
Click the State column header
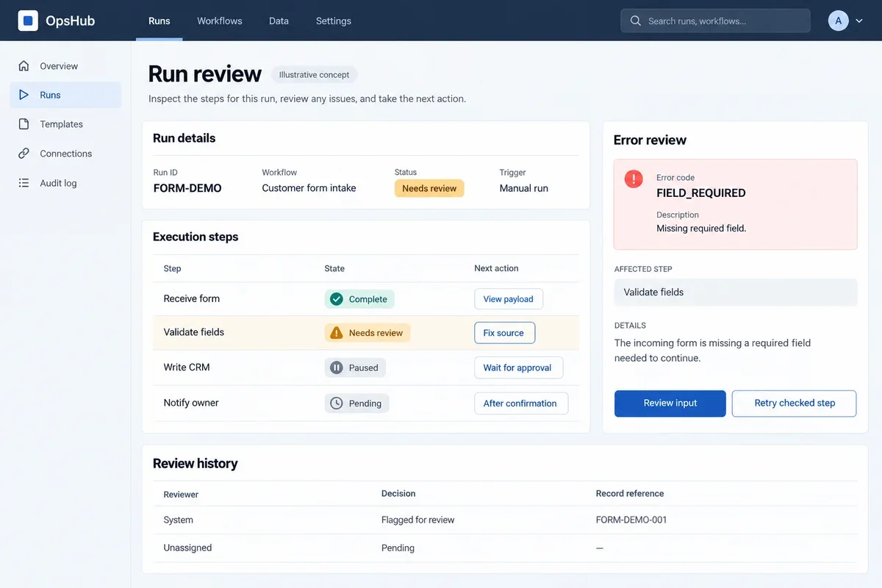click(x=334, y=268)
